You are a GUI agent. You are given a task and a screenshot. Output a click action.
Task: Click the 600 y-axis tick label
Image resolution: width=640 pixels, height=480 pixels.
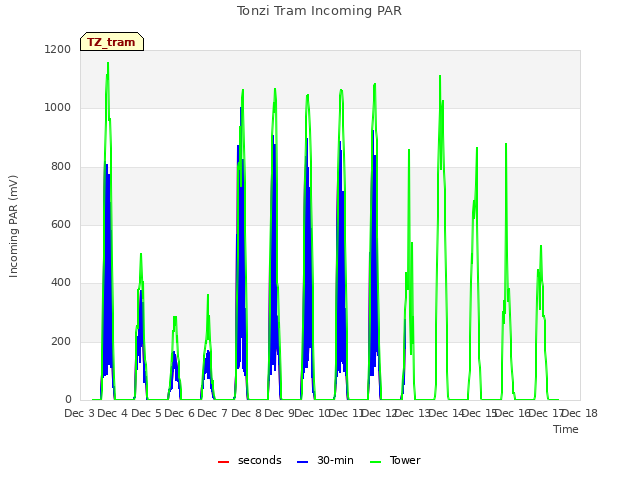tap(61, 224)
